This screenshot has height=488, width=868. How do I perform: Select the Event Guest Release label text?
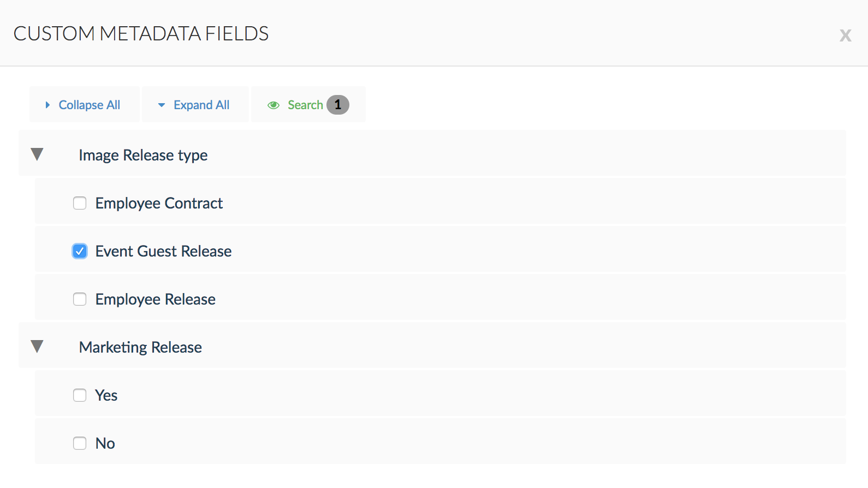click(x=163, y=251)
